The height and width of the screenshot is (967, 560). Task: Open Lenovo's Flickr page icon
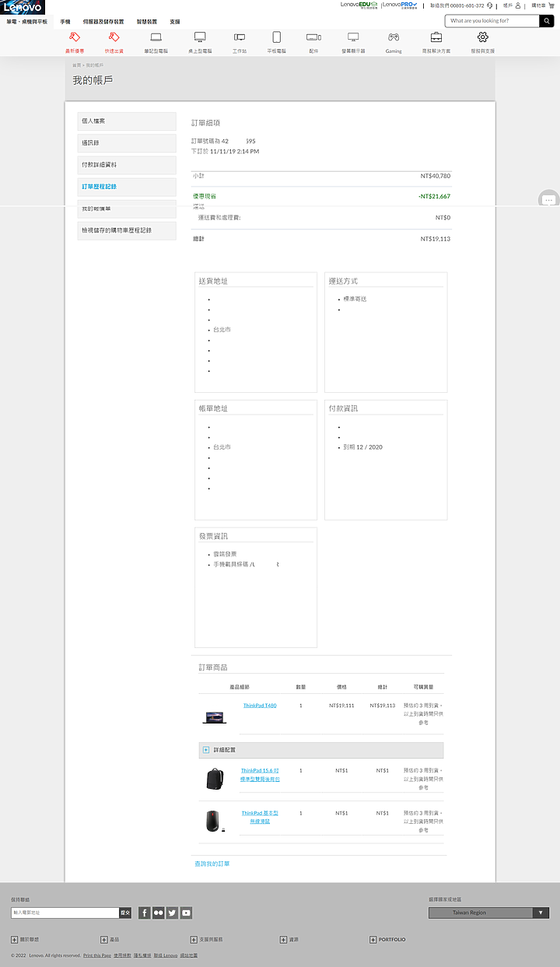(x=159, y=913)
